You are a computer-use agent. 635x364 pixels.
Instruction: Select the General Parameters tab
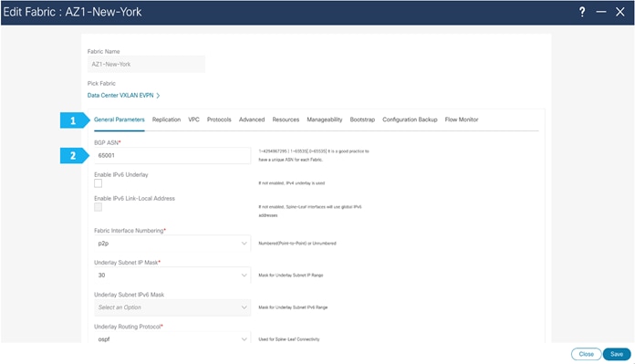click(x=119, y=120)
